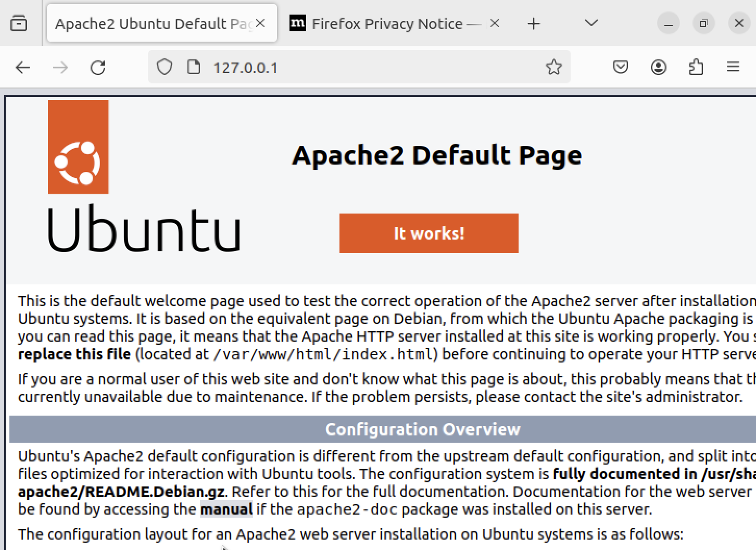Close the Firefox window
756x550 pixels.
(x=739, y=23)
